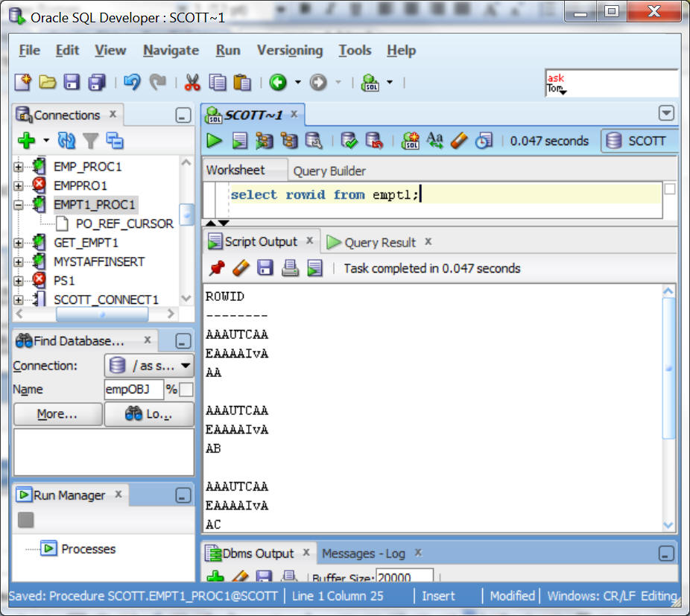Open the Versioning menu

pyautogui.click(x=289, y=51)
